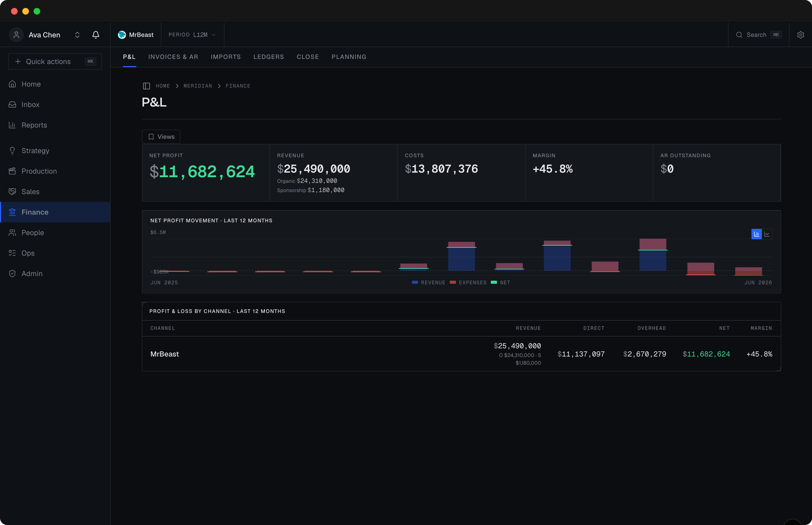Open Home in the sidebar

coord(55,84)
